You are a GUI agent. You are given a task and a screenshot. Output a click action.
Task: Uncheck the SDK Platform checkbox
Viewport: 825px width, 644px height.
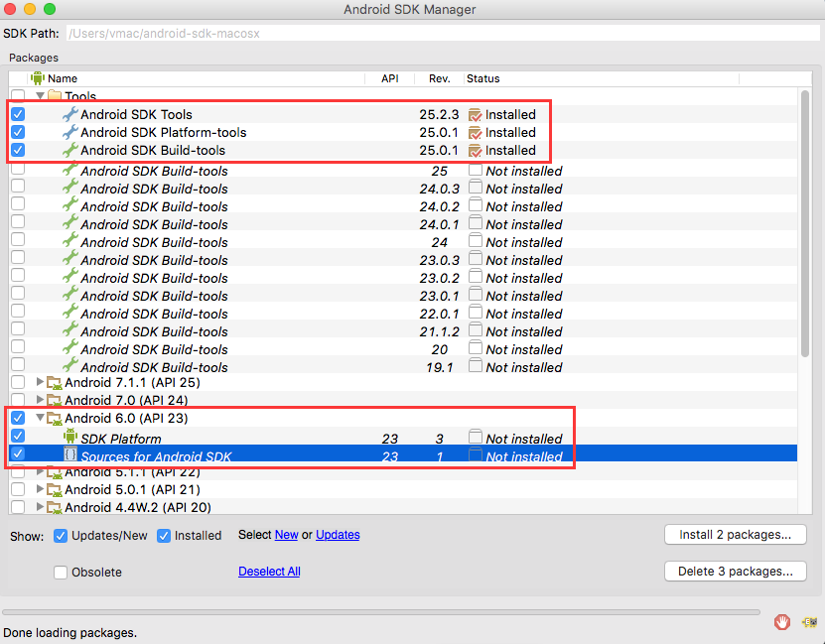pos(18,436)
